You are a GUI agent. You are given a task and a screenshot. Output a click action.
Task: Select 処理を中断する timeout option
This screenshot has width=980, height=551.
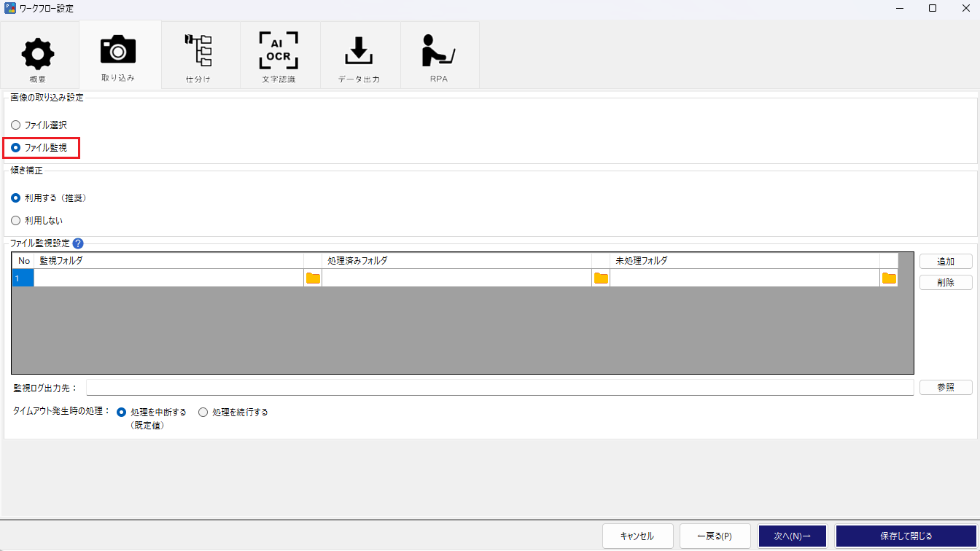click(122, 412)
